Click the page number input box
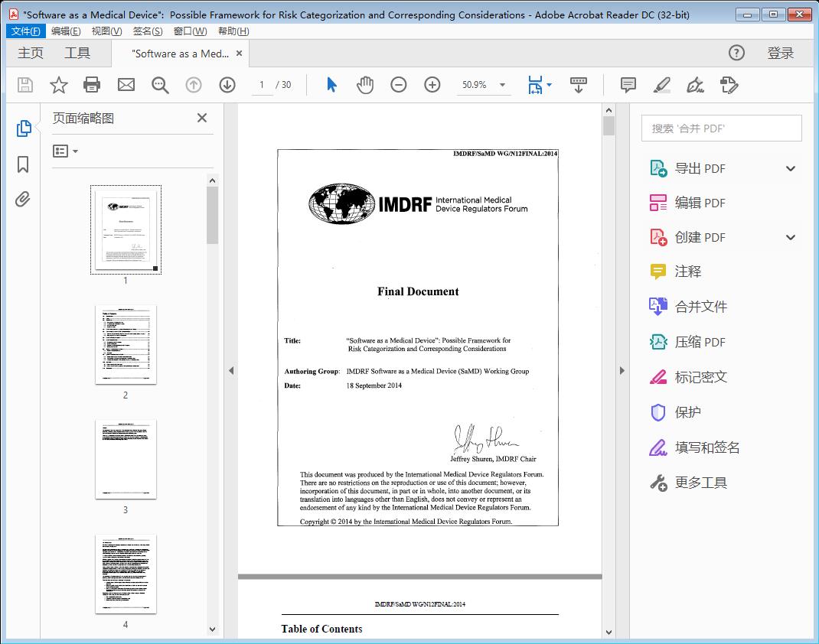Screen dimensions: 819x644 tap(262, 85)
